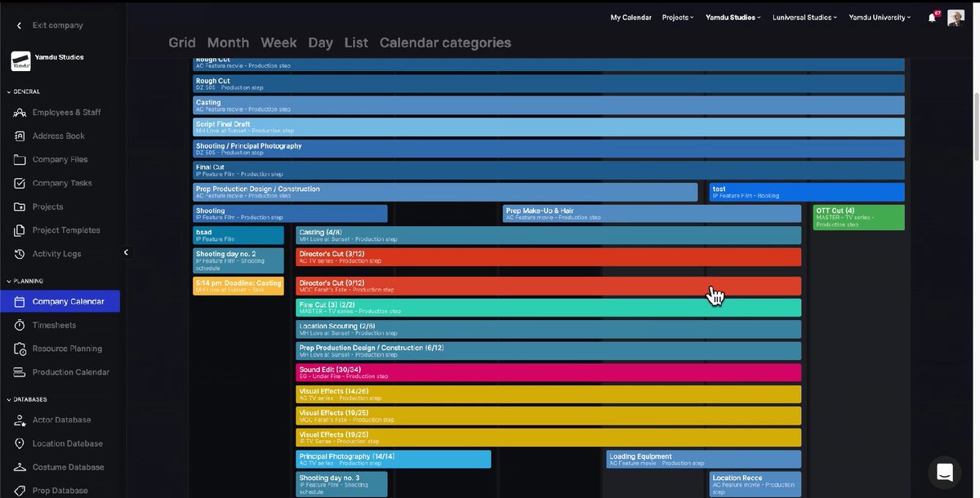Click the Project Templates icon

20,230
